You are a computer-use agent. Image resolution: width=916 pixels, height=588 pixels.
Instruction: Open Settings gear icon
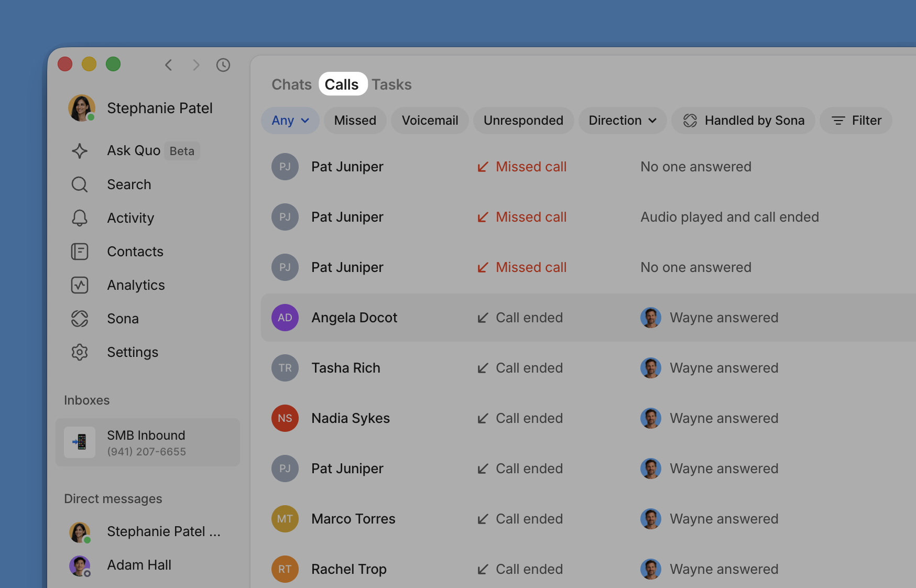80,352
